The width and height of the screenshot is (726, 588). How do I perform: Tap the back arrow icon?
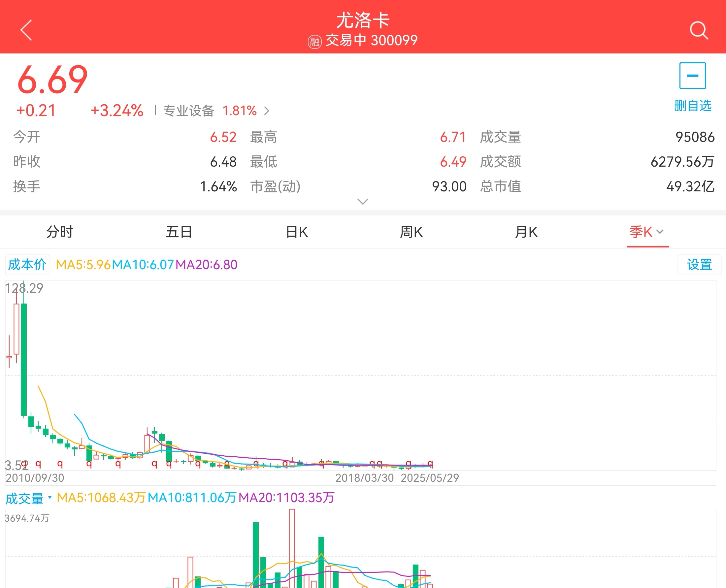26,30
